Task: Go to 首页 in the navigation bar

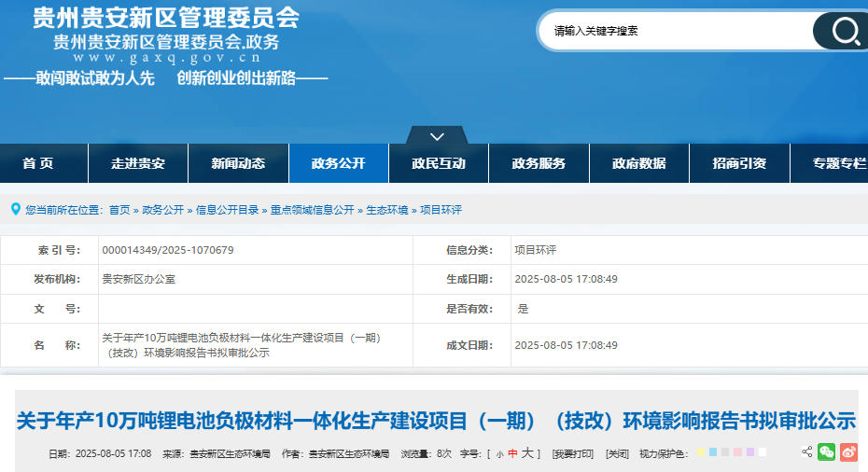Action: 38,163
